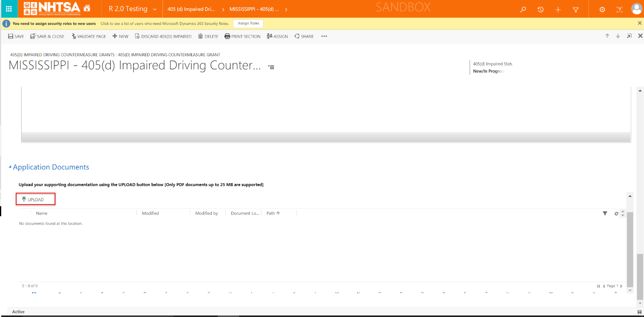Save the record with SAVE command
The image size is (644, 317).
16,36
